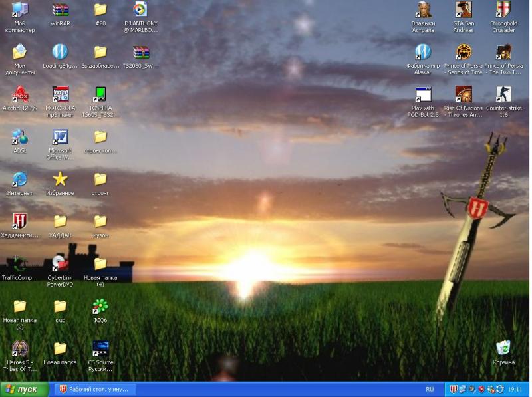Screen dimensions: 532x397
Task: Select the Мой компьютер icon
Action: 20,10
